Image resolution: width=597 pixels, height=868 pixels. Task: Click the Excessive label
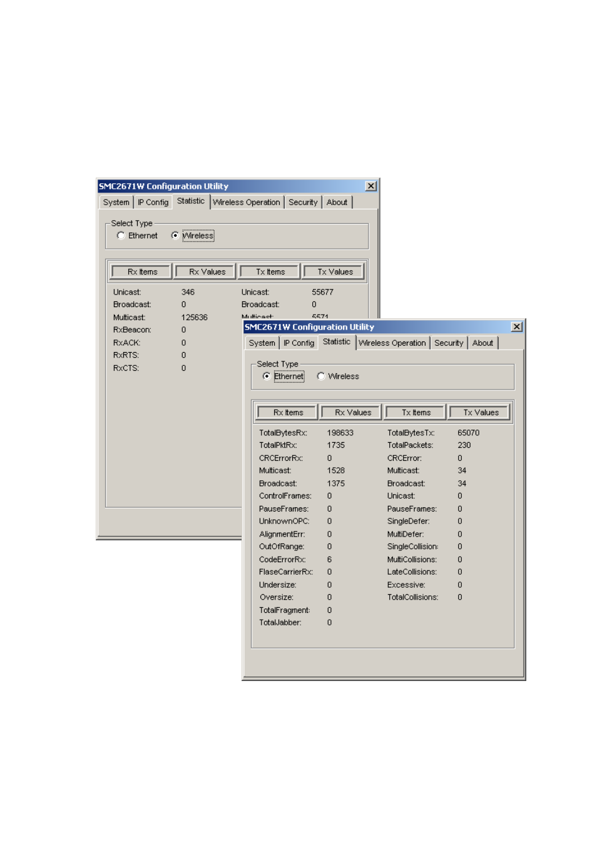click(406, 585)
